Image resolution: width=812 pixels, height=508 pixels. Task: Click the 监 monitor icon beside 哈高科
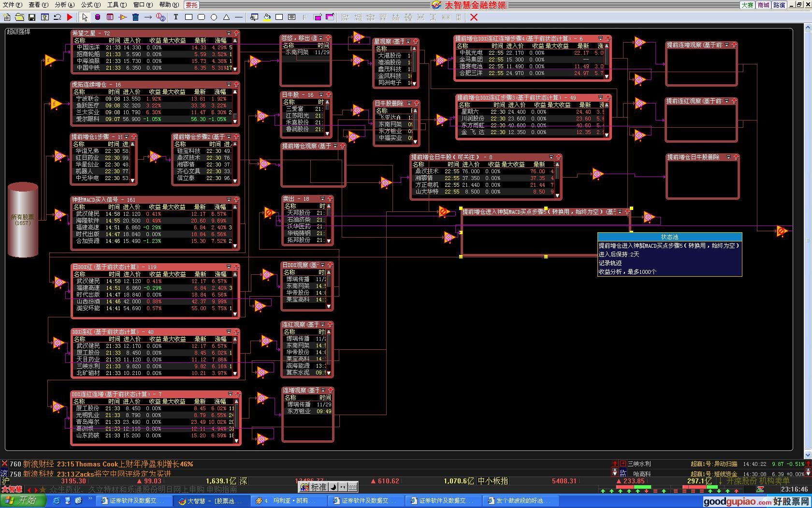coord(623,473)
